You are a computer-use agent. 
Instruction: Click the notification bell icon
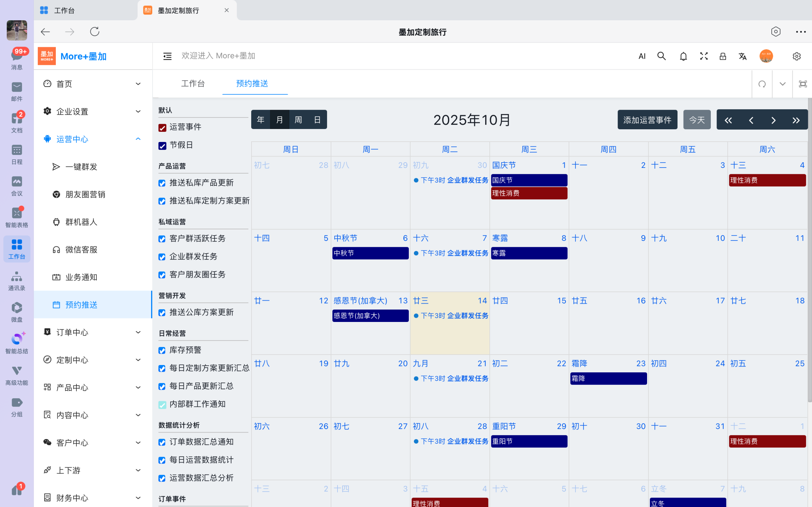(x=683, y=56)
